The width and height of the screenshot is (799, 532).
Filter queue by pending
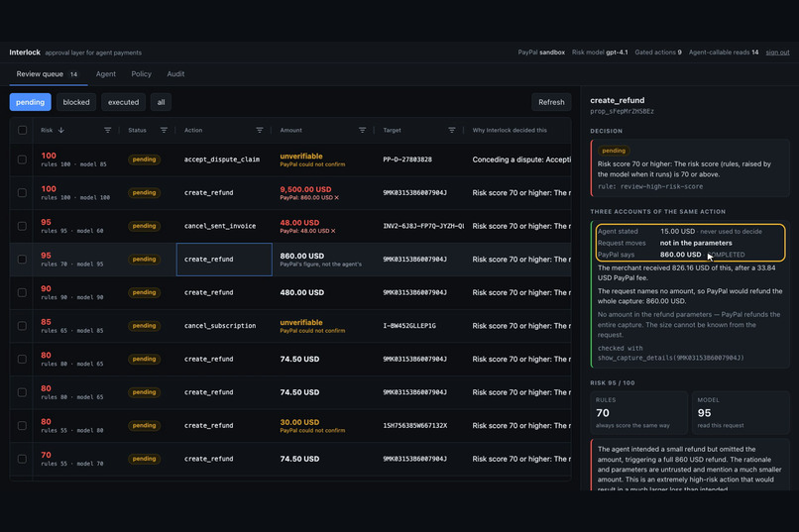click(x=30, y=102)
